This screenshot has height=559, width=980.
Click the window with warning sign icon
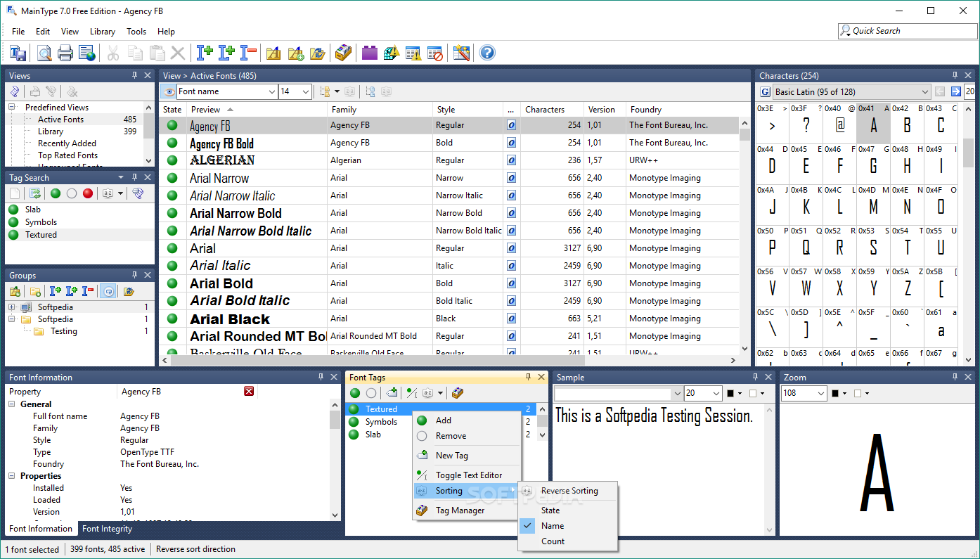coord(413,53)
